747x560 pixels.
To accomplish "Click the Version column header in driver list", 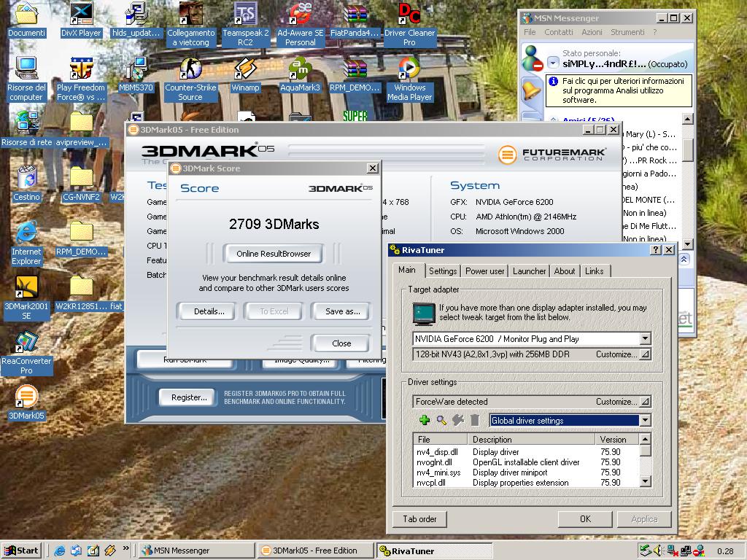I will coord(617,439).
